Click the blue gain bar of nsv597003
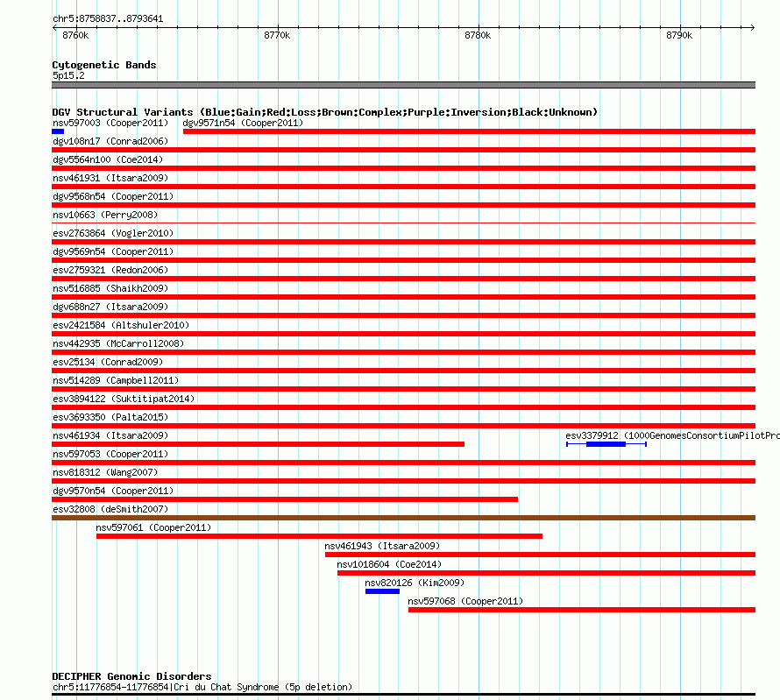780x700 pixels. 58,131
